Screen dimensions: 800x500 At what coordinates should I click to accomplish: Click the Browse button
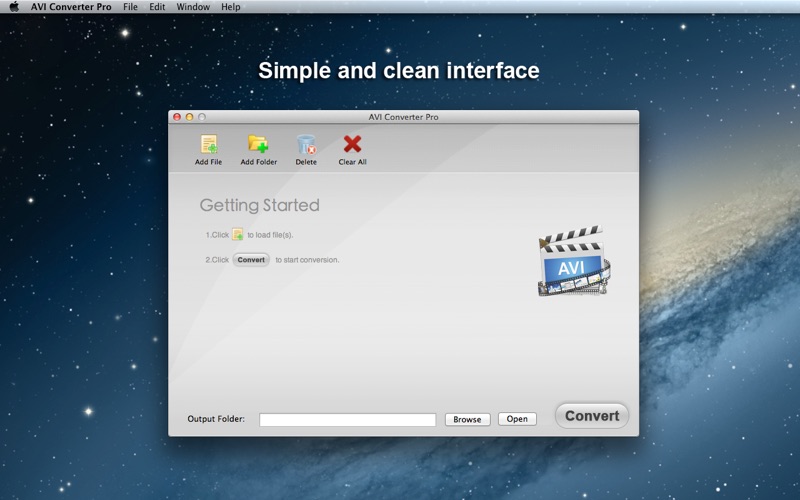467,419
